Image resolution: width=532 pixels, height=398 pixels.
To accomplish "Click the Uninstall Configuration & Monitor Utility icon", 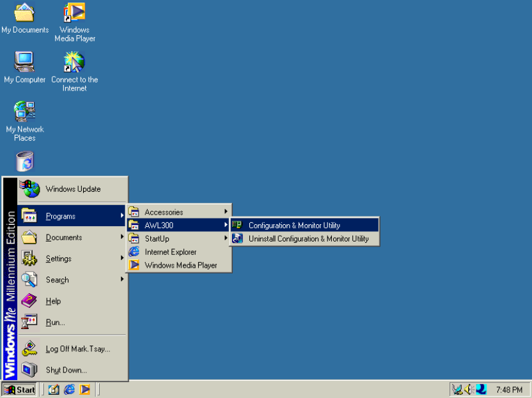I will (x=237, y=238).
